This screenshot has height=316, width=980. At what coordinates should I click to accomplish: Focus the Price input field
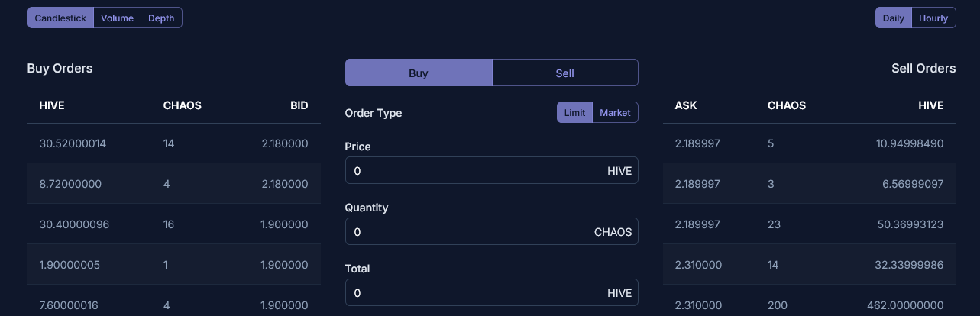coord(474,171)
